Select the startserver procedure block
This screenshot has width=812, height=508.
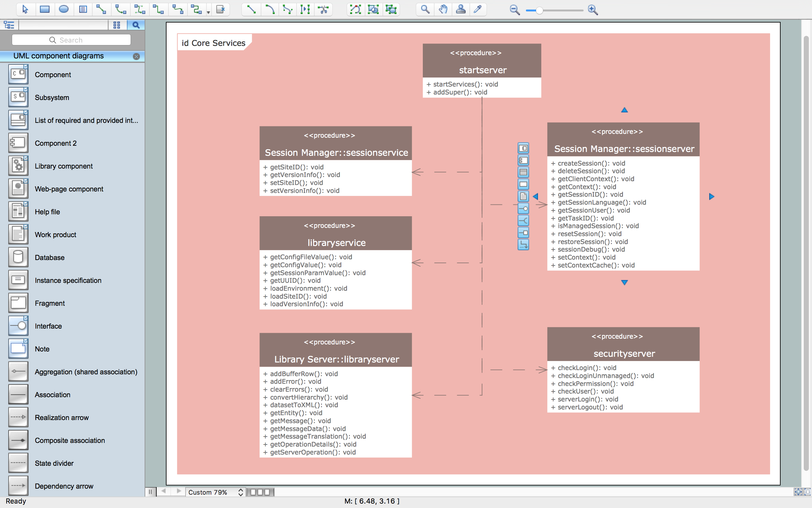(x=482, y=70)
